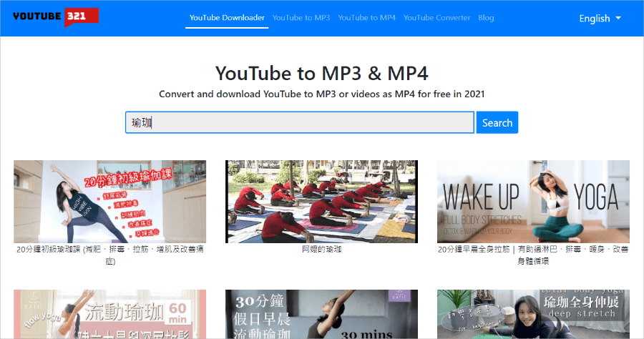Open the red-shirt group yoga thumbnail

pos(321,202)
